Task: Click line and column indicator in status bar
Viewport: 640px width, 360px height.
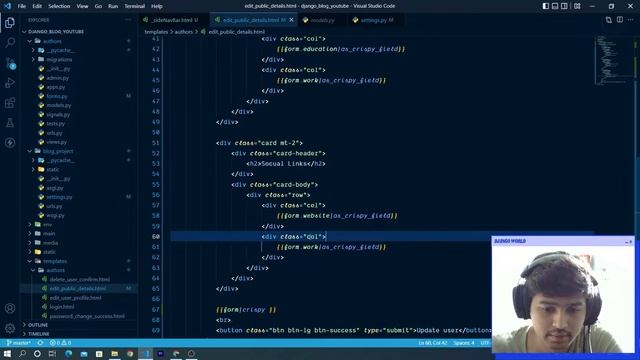Action: tap(433, 343)
